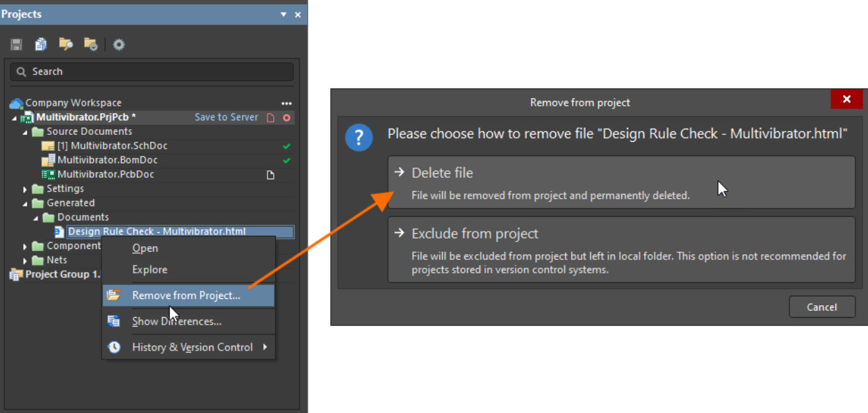
Task: Click the Save to Server link
Action: [x=226, y=118]
